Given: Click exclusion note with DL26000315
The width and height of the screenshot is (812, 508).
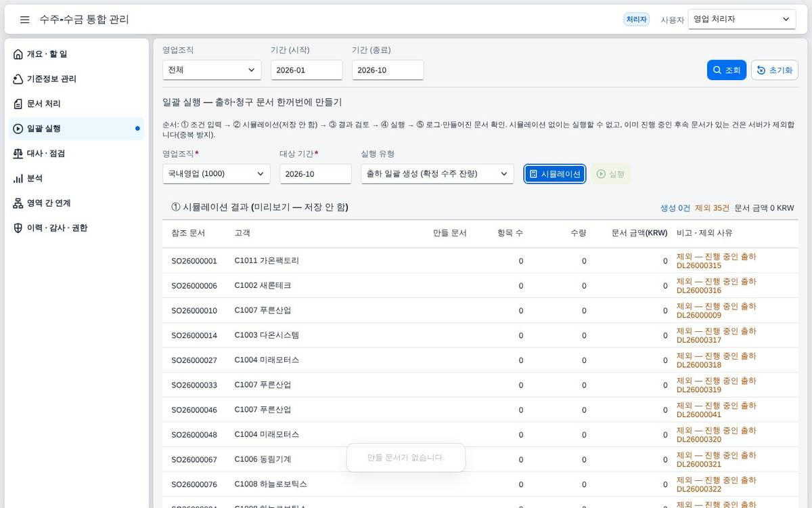Looking at the screenshot, I should pos(717,261).
